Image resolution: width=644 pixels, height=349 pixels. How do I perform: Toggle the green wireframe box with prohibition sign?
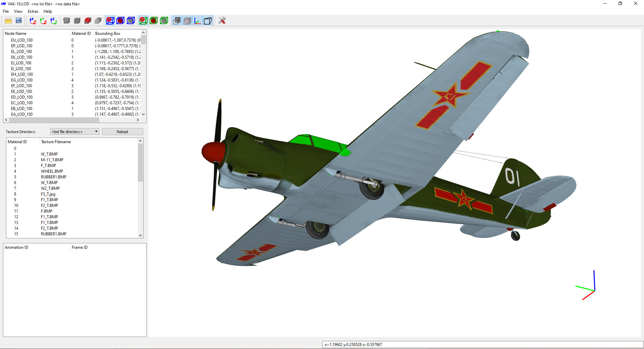click(143, 21)
